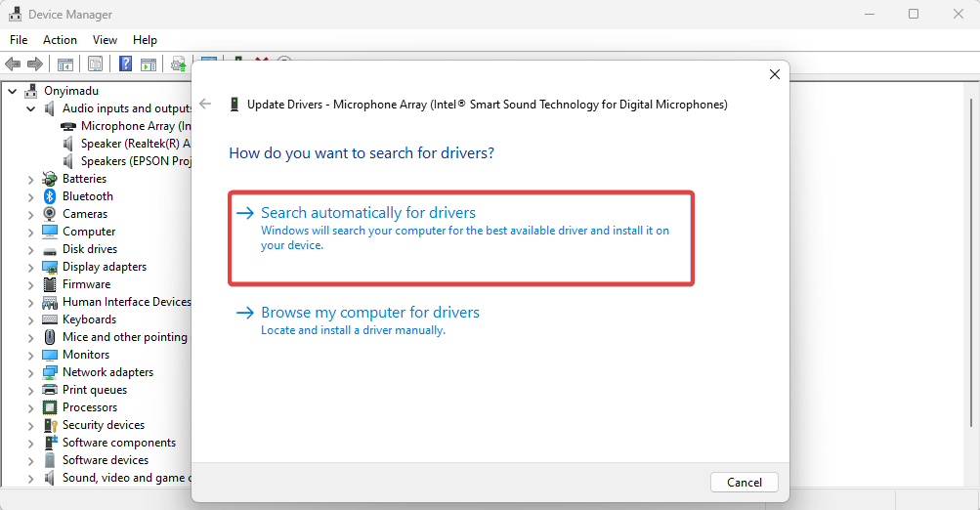Toggle the Show/Hide Action Pane toolbar icon
The image size is (980, 510).
coord(149,64)
